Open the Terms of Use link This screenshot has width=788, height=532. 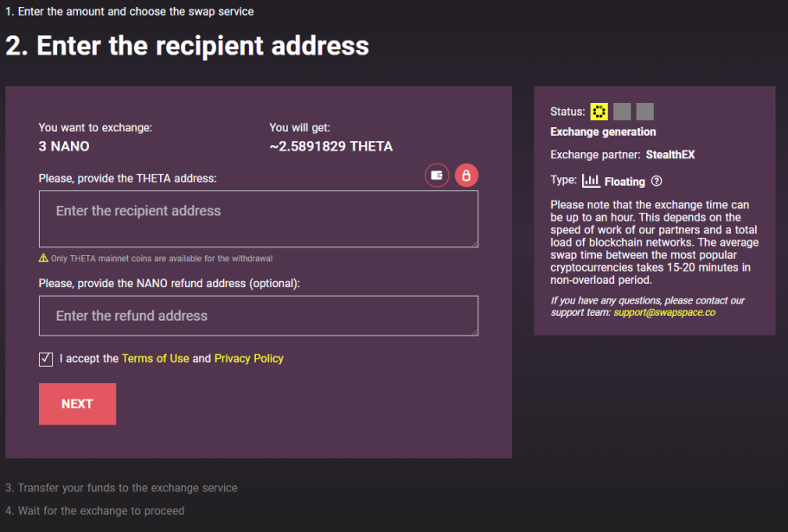[x=156, y=358]
